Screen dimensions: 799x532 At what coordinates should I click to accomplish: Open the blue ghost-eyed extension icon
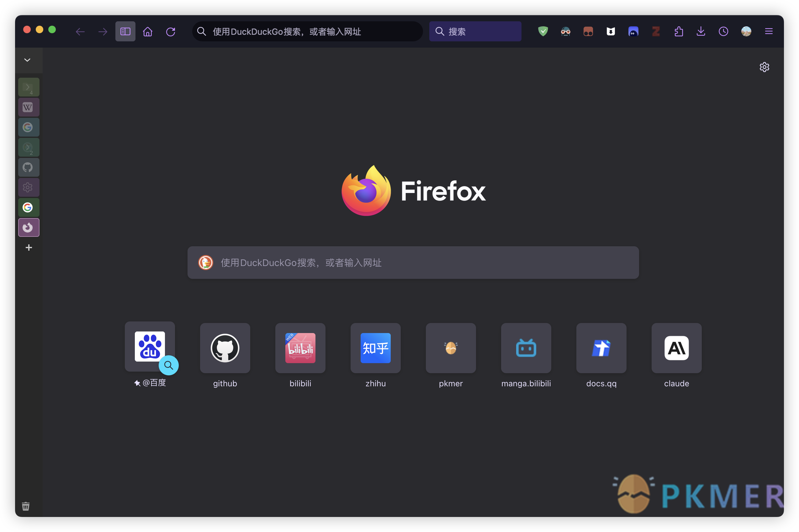point(633,32)
